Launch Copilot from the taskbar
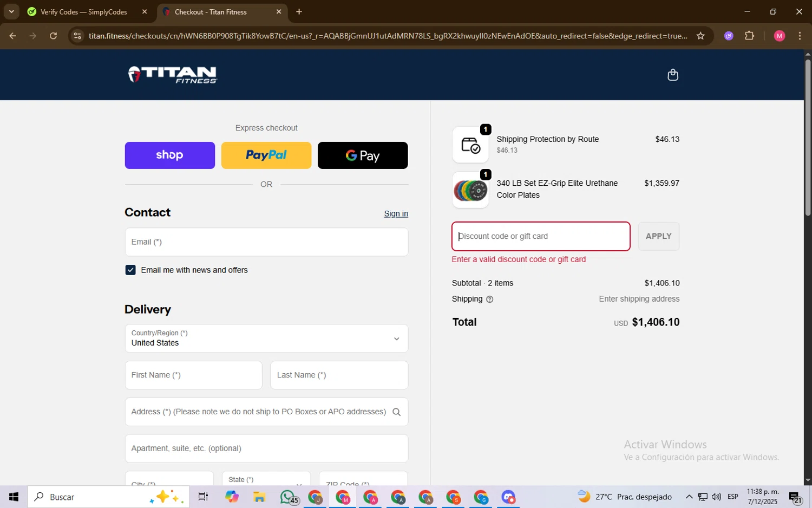Screen dimensions: 812x508 pos(232,497)
